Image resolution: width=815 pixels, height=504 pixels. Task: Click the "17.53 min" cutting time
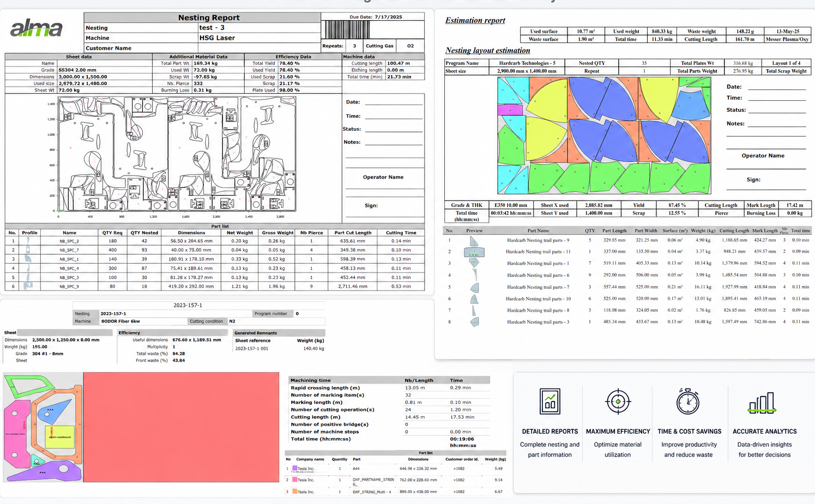click(462, 417)
